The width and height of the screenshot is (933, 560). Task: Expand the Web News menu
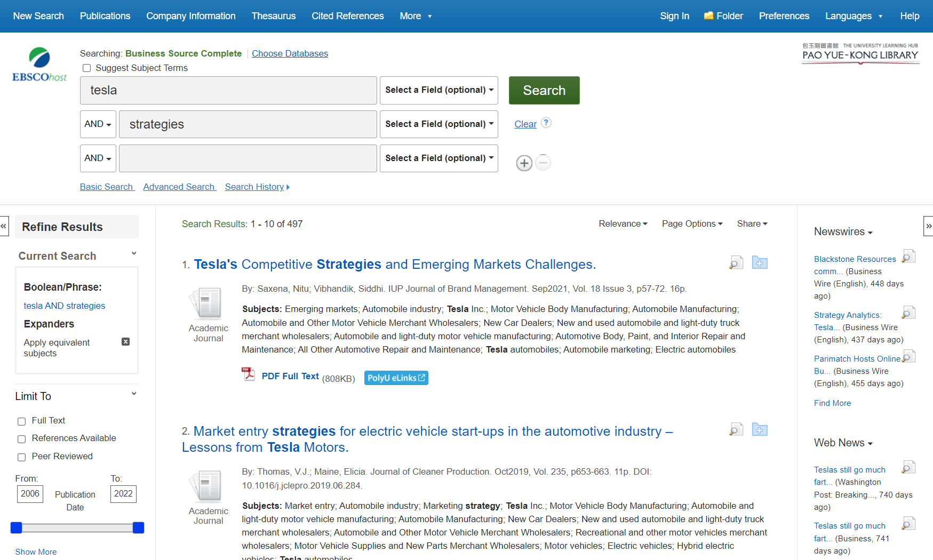click(x=843, y=443)
